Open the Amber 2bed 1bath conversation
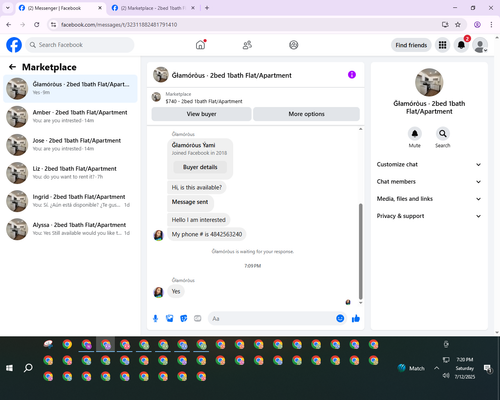Viewport: 500px width, 400px height. tap(70, 117)
